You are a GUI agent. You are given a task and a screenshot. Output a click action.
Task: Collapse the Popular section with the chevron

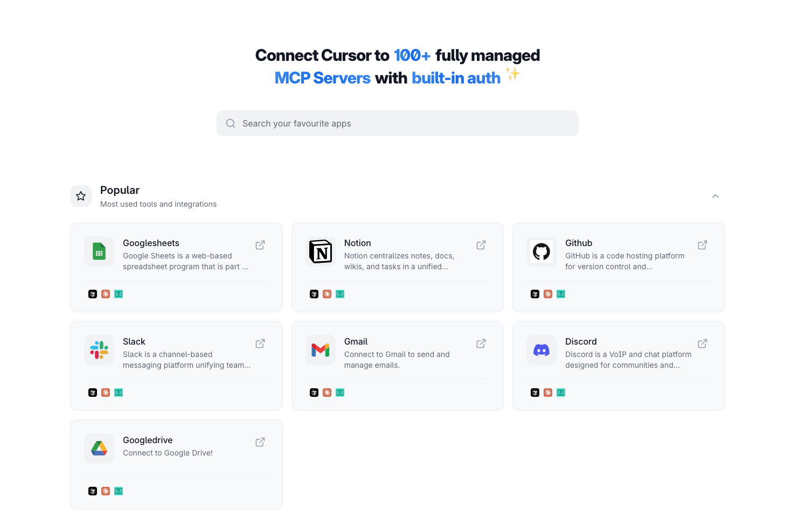pos(715,196)
